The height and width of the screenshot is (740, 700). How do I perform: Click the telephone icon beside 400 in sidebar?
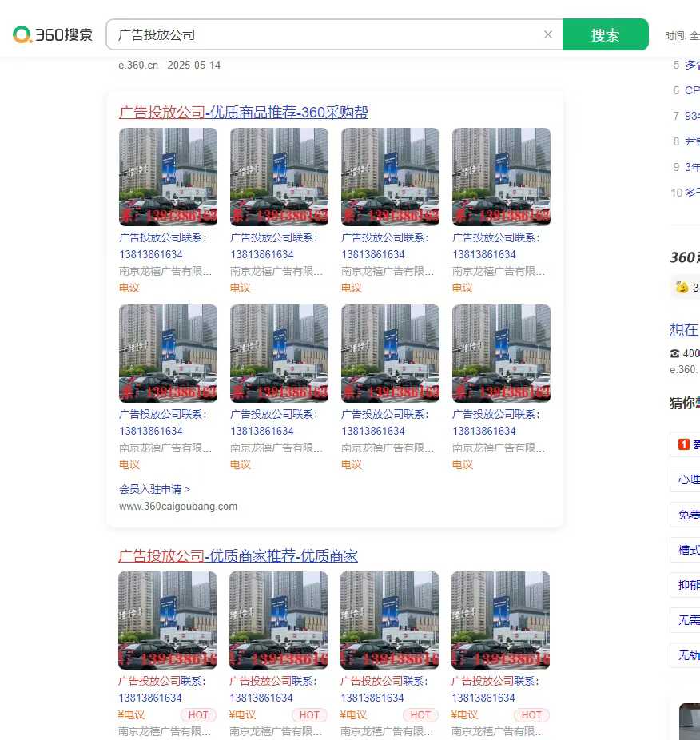675,353
